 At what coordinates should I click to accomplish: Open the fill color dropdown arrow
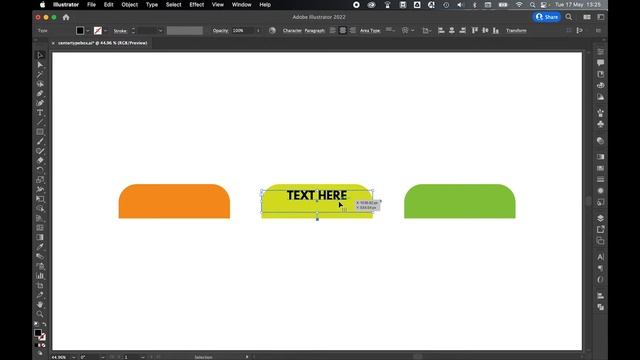point(88,31)
